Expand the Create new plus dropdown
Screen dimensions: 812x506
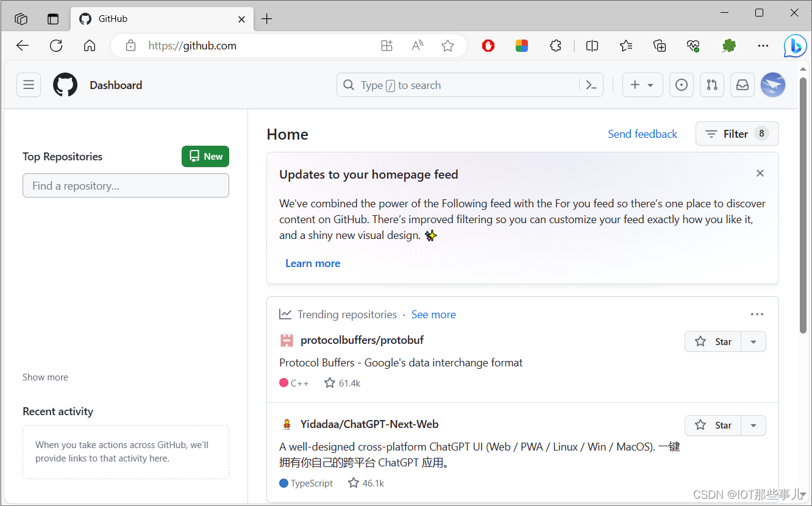point(643,85)
